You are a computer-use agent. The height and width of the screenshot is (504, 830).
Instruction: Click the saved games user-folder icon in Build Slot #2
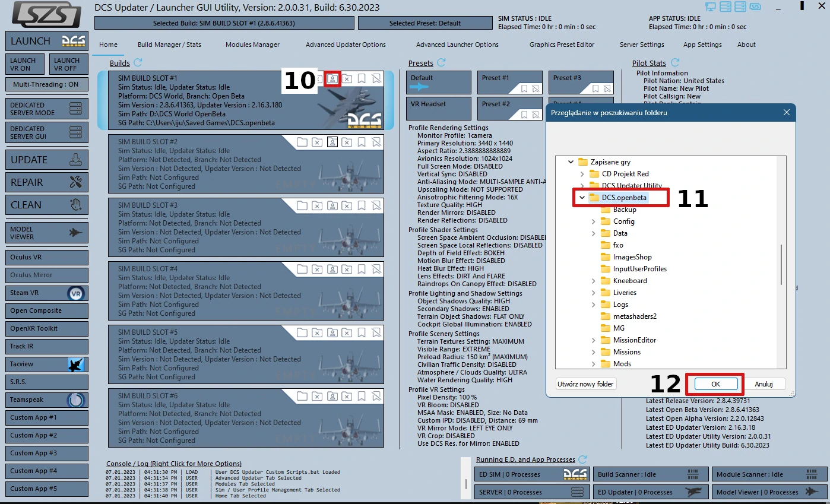[x=333, y=142]
